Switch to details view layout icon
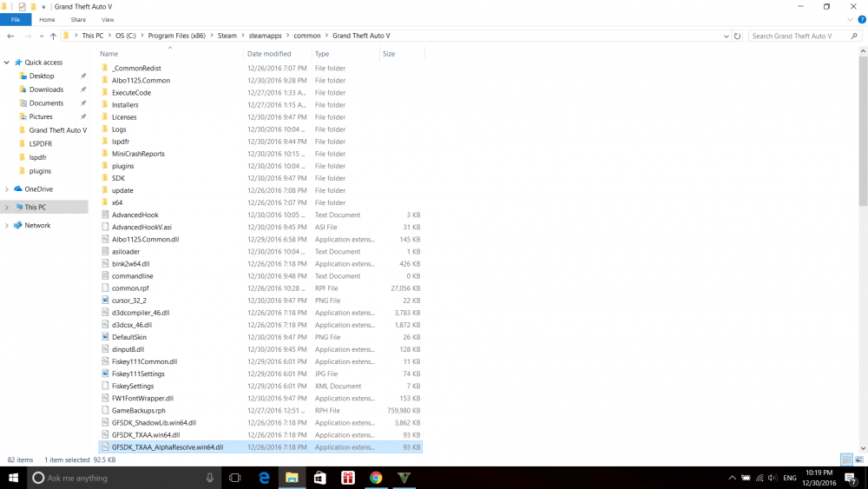This screenshot has height=489, width=868. tap(846, 459)
